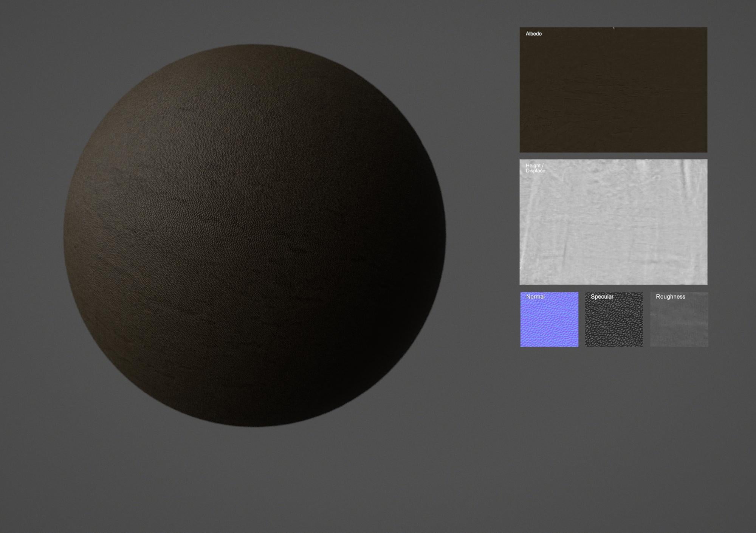The width and height of the screenshot is (756, 533).
Task: Click the 'Albedo' label text
Action: pyautogui.click(x=533, y=34)
